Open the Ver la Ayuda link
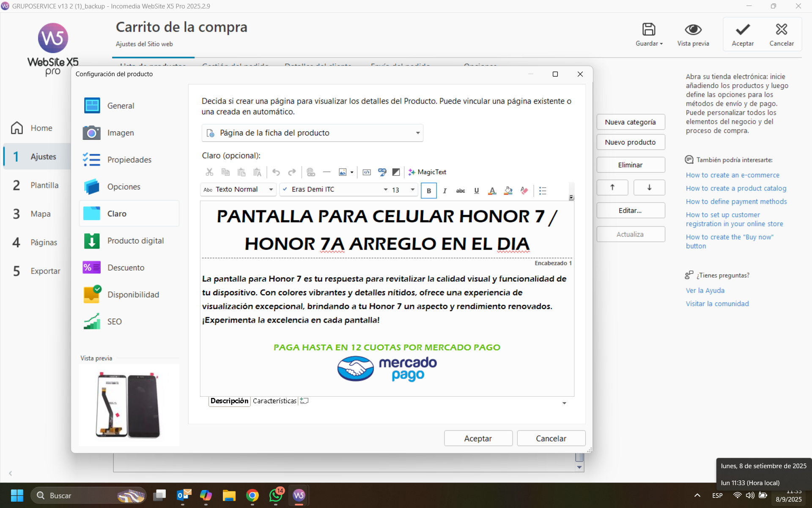 pyautogui.click(x=705, y=290)
